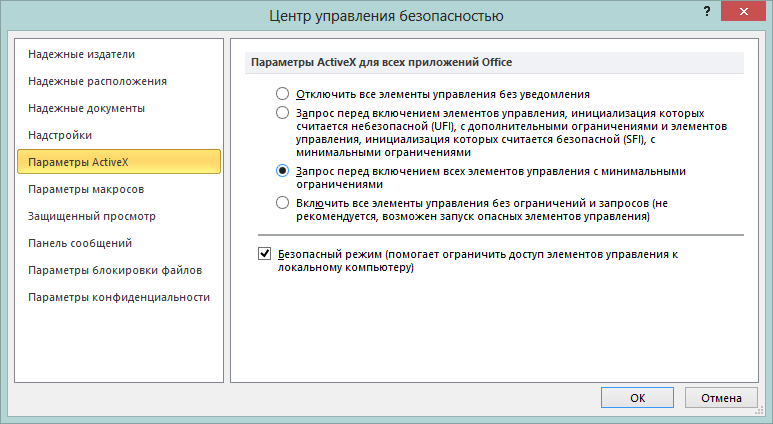
Task: Open Параметры блокировки файлов
Action: coord(115,270)
